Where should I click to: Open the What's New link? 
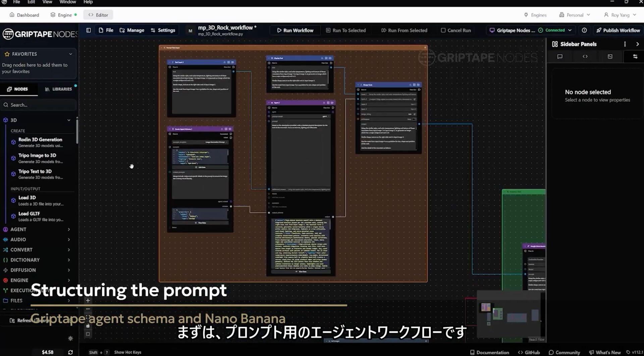pos(605,352)
